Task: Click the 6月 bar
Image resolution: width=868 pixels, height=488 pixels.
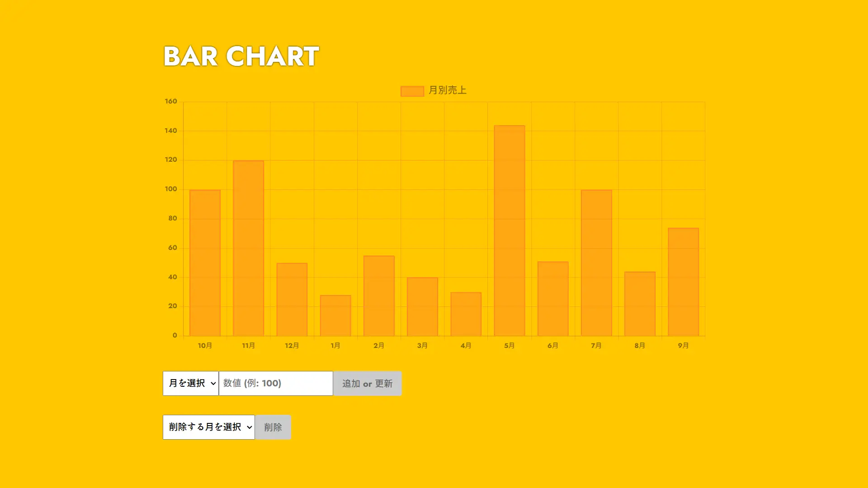Action: (x=553, y=299)
